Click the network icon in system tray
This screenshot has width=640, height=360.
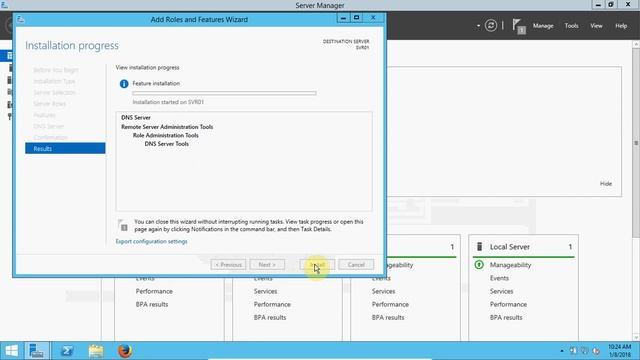pyautogui.click(x=584, y=351)
